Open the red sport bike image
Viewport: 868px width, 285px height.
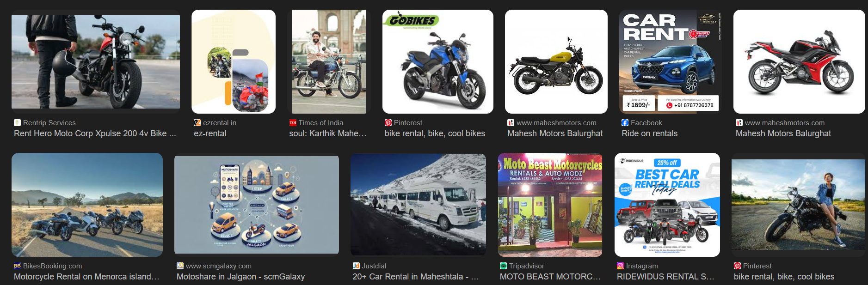[799, 61]
